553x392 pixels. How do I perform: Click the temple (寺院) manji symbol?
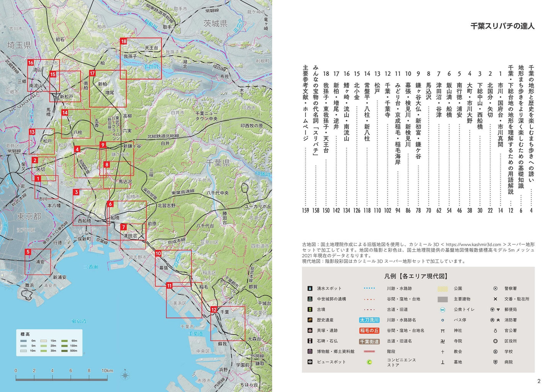tap(442, 341)
